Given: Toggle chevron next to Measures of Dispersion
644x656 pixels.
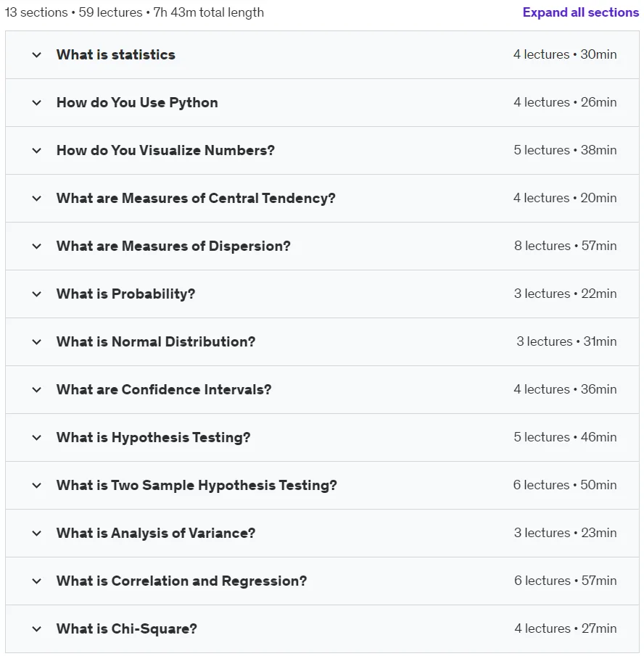Looking at the screenshot, I should coord(37,246).
